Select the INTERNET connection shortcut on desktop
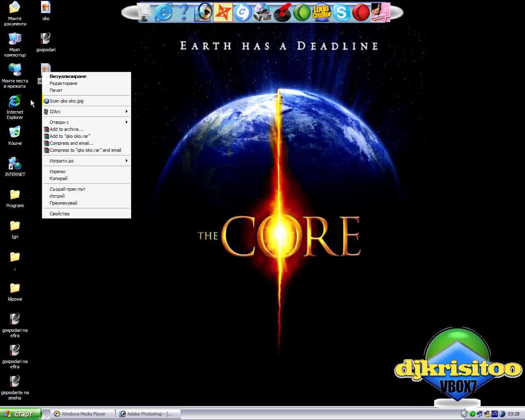This screenshot has height=420, width=525. [x=15, y=167]
